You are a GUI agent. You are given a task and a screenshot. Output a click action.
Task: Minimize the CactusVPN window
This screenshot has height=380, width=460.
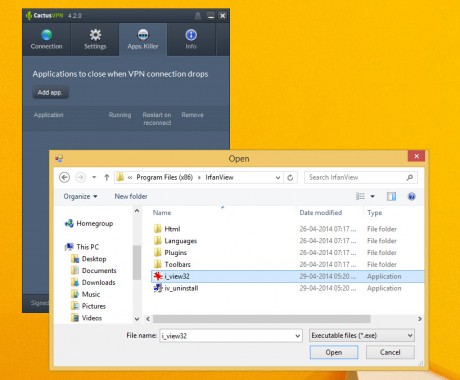tap(211, 16)
